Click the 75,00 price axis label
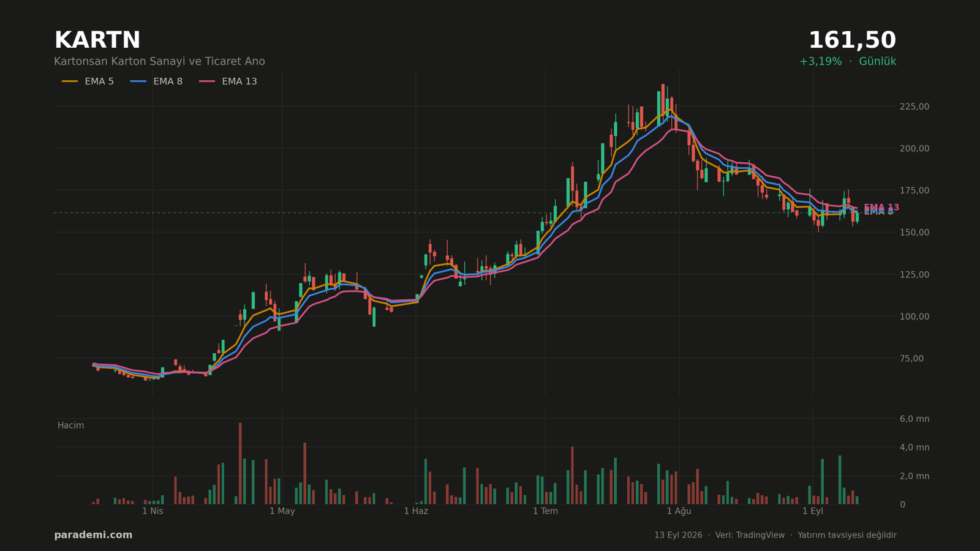The height and width of the screenshot is (551, 980). pos(911,358)
